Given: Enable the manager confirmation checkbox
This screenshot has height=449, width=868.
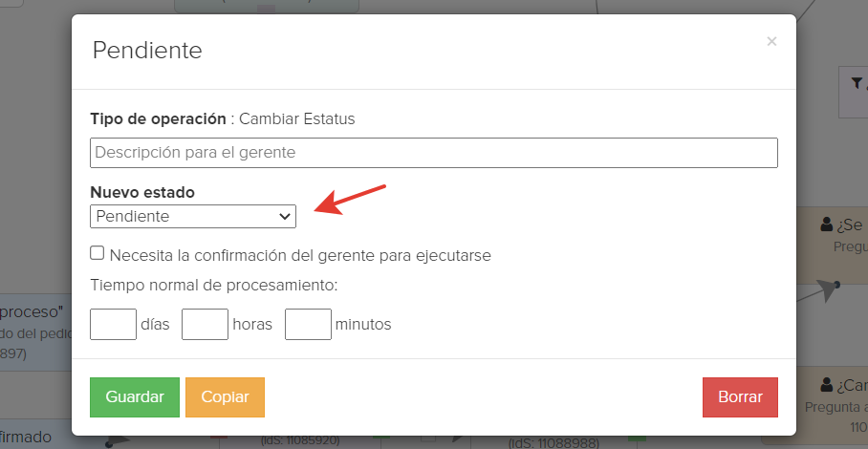Looking at the screenshot, I should [x=97, y=253].
